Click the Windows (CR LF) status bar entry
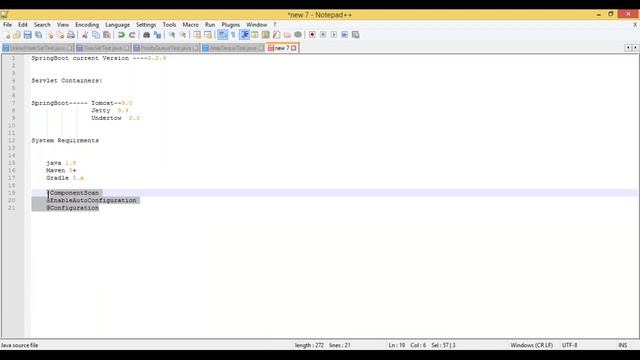Screen dimensions: 640x360 tap(531, 345)
